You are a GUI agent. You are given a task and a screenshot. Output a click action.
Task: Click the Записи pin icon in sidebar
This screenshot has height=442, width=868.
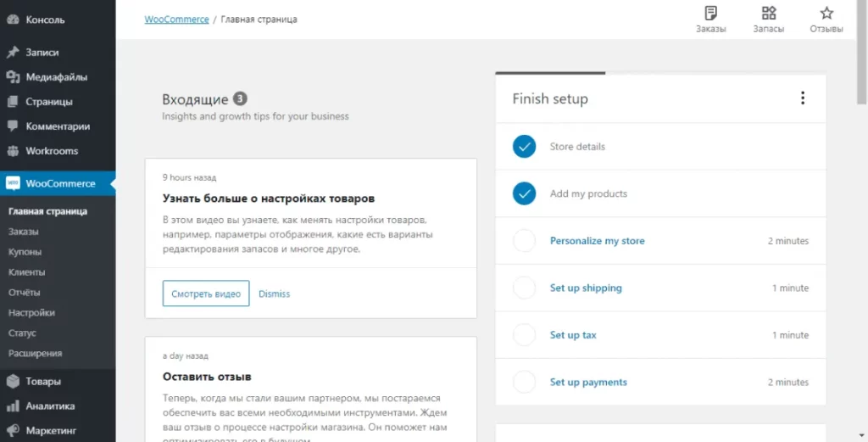tap(13, 53)
